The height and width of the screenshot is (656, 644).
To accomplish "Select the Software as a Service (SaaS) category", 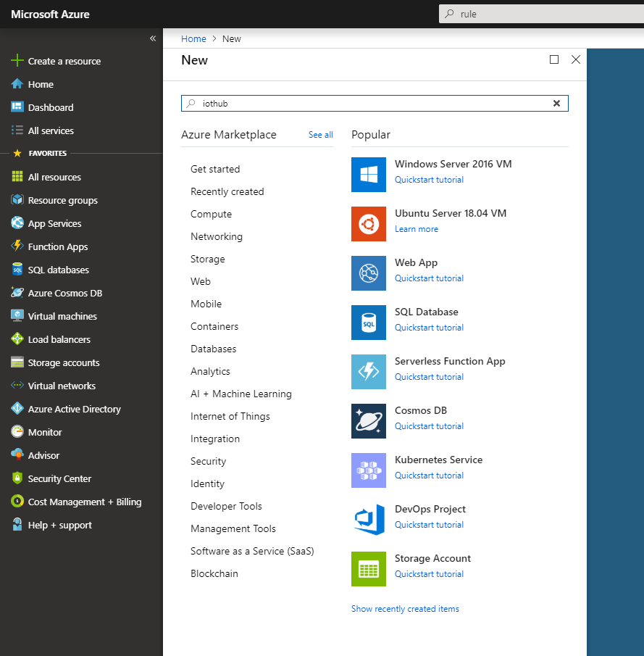I will (252, 552).
